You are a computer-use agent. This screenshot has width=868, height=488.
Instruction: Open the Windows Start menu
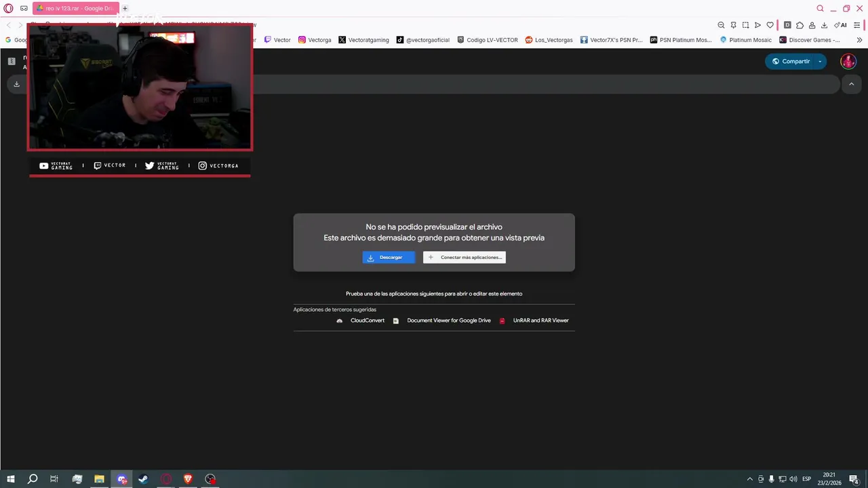[10, 479]
